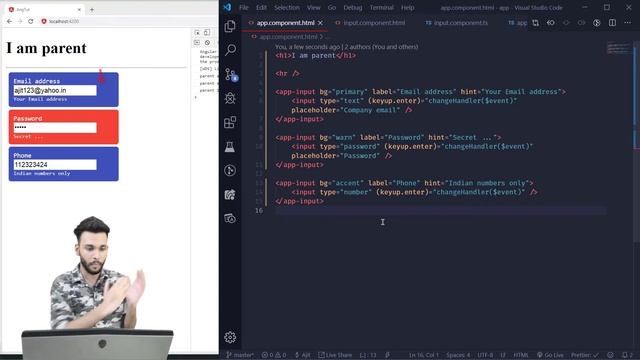Click the feedback smiley in status bar
640x360 pixels.
[x=610, y=355]
